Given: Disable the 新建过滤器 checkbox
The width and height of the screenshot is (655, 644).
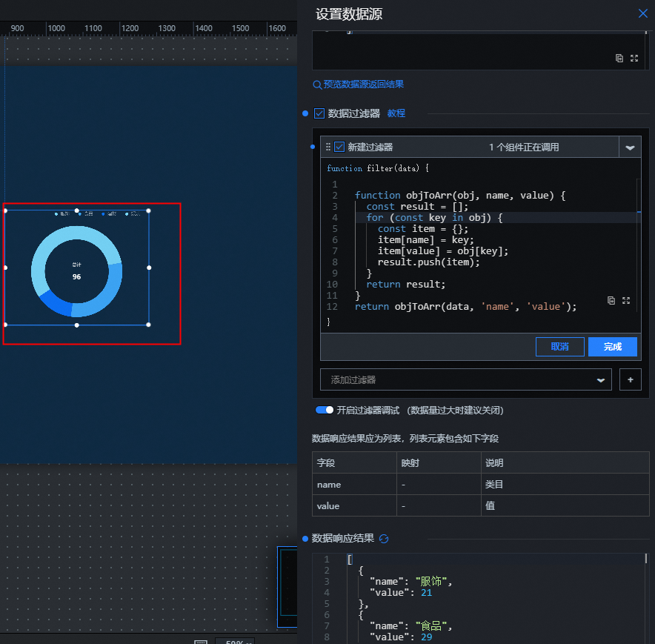Looking at the screenshot, I should [x=339, y=147].
